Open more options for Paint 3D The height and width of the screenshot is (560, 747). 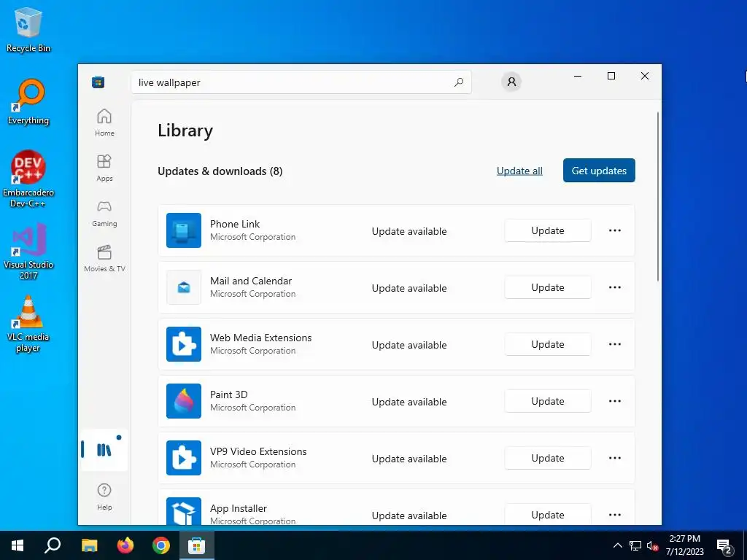click(614, 401)
